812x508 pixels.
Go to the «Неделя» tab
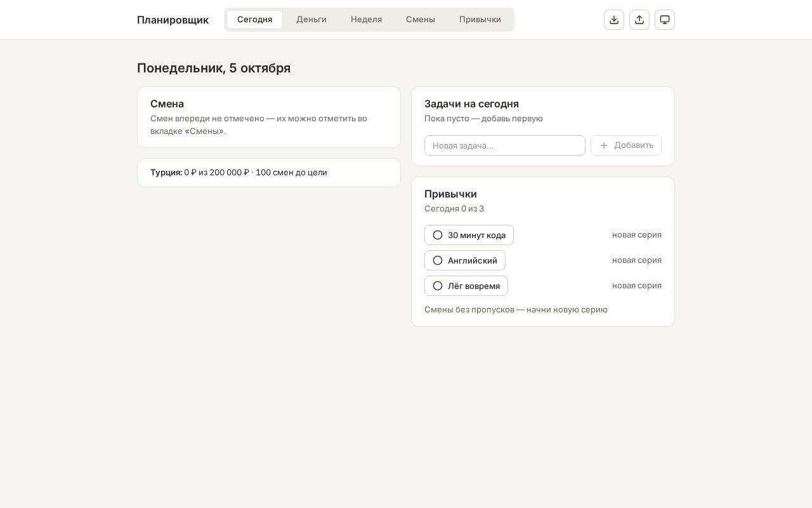(x=367, y=20)
